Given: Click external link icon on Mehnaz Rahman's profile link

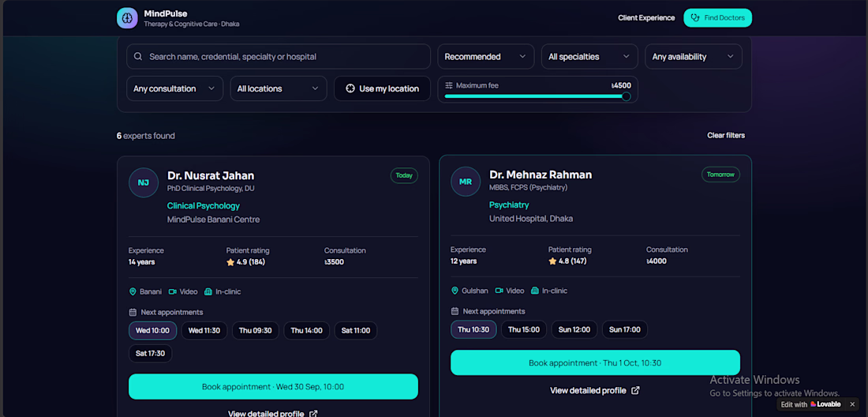Looking at the screenshot, I should (x=635, y=390).
